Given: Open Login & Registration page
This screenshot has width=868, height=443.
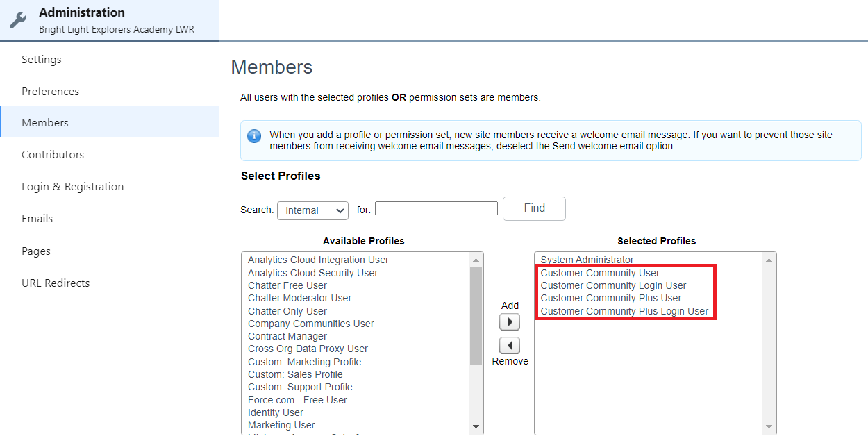Looking at the screenshot, I should (72, 187).
